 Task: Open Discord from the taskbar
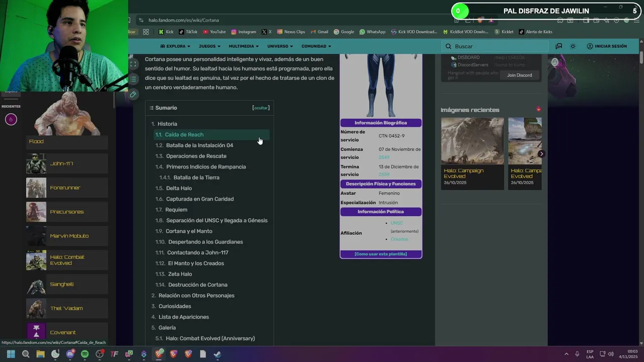[x=70, y=354]
